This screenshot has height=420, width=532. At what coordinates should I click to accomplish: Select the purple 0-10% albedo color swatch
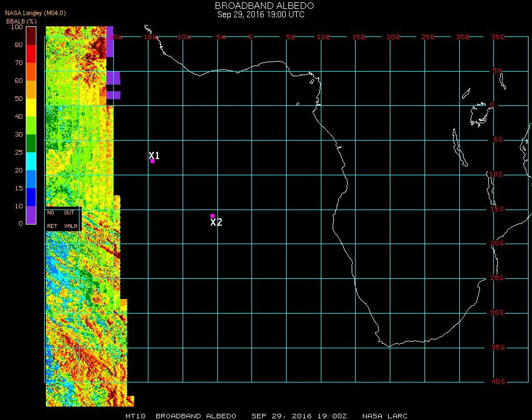click(31, 215)
